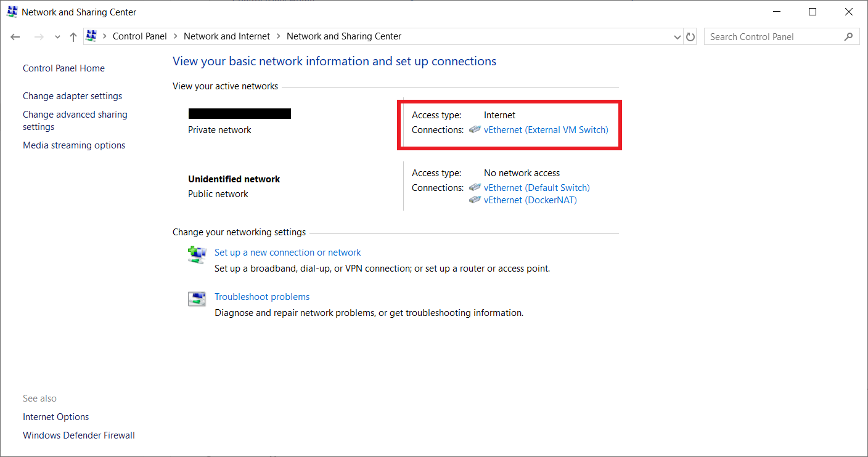Open the recent locations dropdown arrow
868x457 pixels.
point(57,37)
